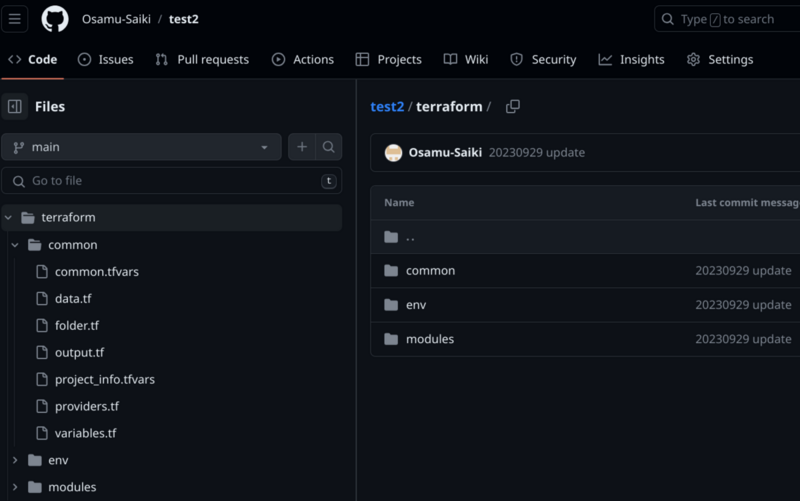Switch to the Pull requests tab
This screenshot has width=800, height=501.
point(203,60)
